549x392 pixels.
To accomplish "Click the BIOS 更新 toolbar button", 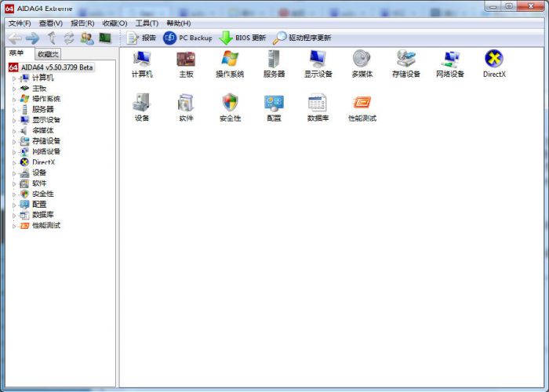I will [242, 38].
